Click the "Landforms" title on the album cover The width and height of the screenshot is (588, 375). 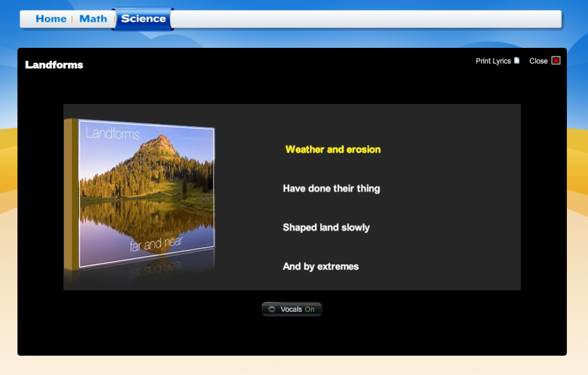tap(113, 134)
